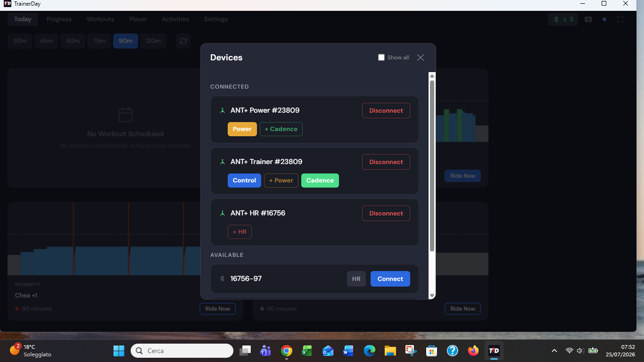Open the Progress tab
The image size is (644, 362).
pyautogui.click(x=59, y=19)
